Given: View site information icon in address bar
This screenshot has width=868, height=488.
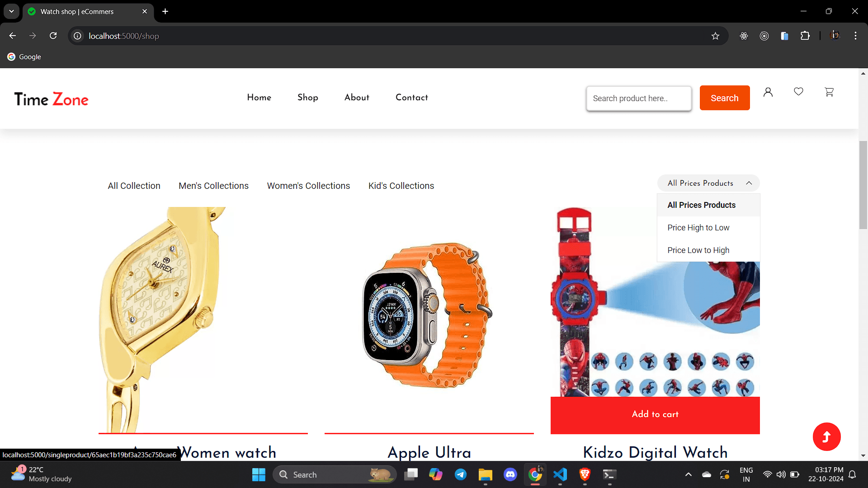Looking at the screenshot, I should pyautogui.click(x=78, y=36).
